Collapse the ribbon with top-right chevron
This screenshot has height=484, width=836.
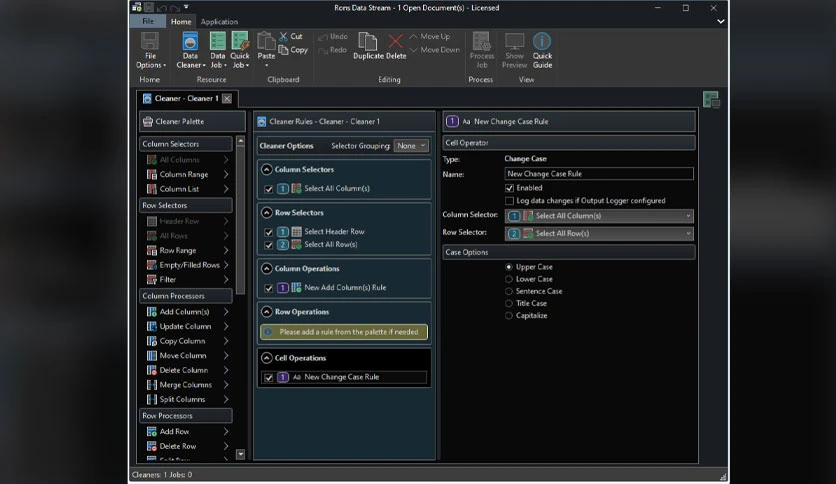coord(720,21)
